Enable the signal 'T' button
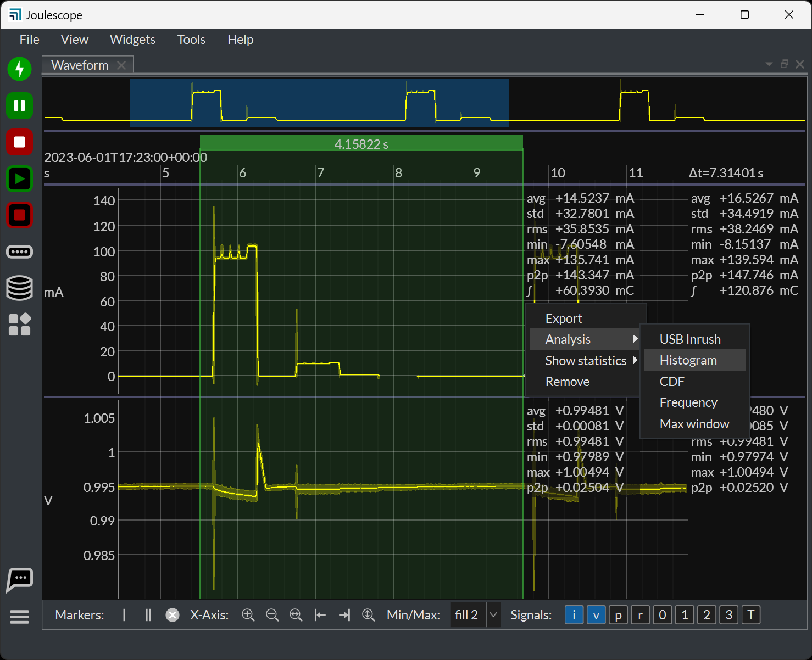The image size is (812, 660). coord(751,615)
